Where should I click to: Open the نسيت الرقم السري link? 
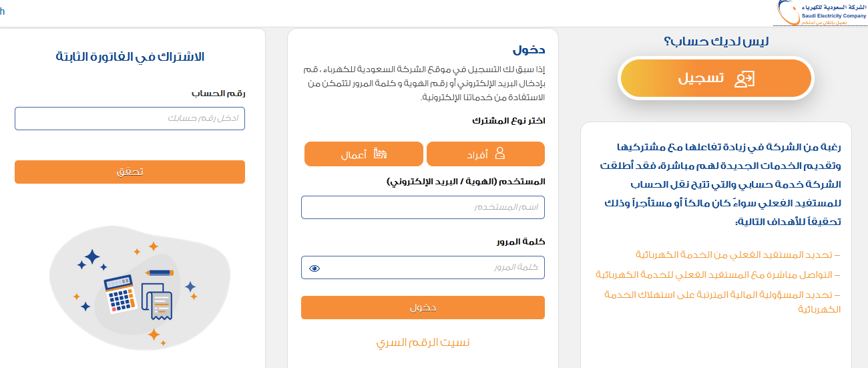423,343
